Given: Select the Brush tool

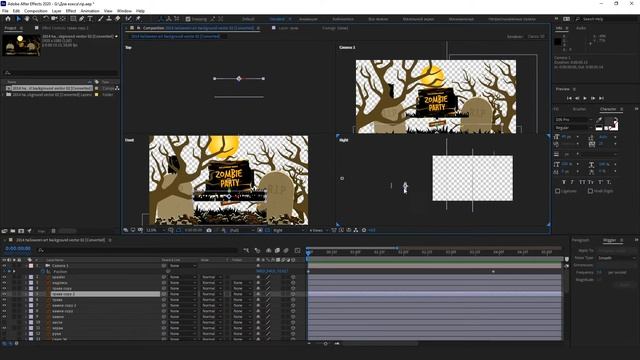Looking at the screenshot, I should point(100,19).
